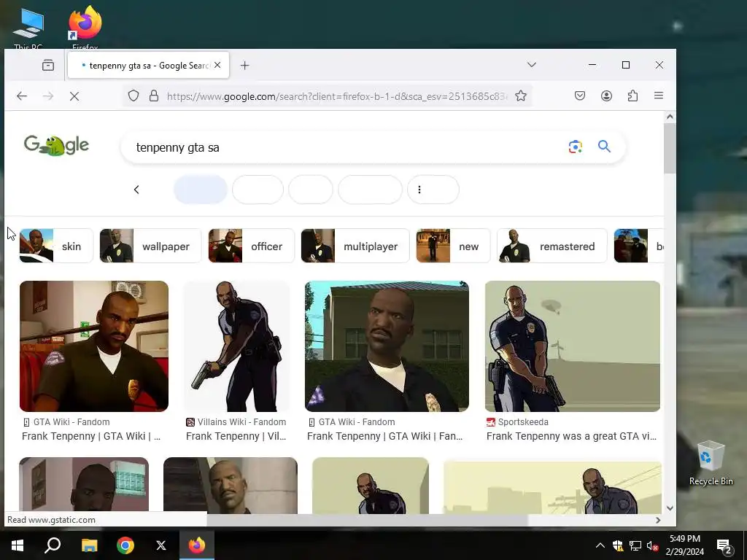
Task: Edit the tenpenny gta sa search box
Action: tap(343, 147)
